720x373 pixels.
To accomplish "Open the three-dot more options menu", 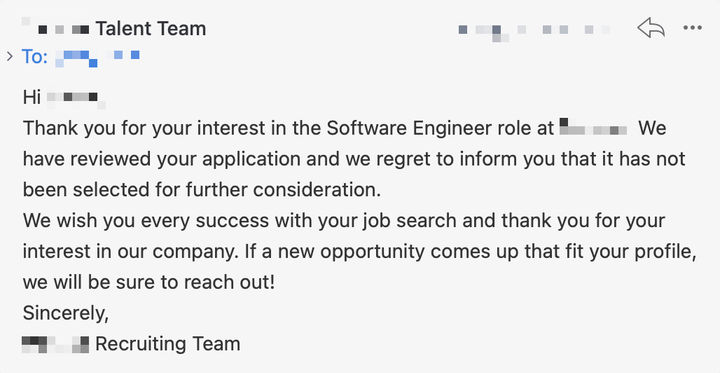I will [692, 28].
